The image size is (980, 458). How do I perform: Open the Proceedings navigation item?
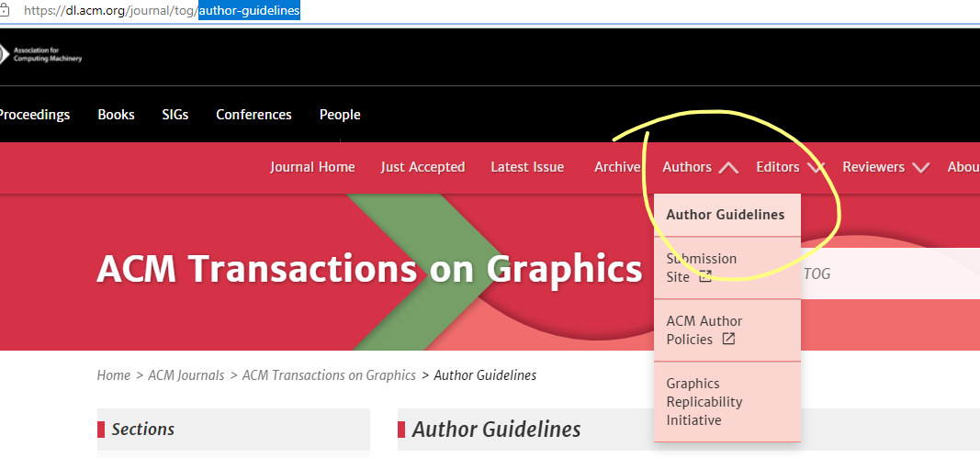click(34, 115)
